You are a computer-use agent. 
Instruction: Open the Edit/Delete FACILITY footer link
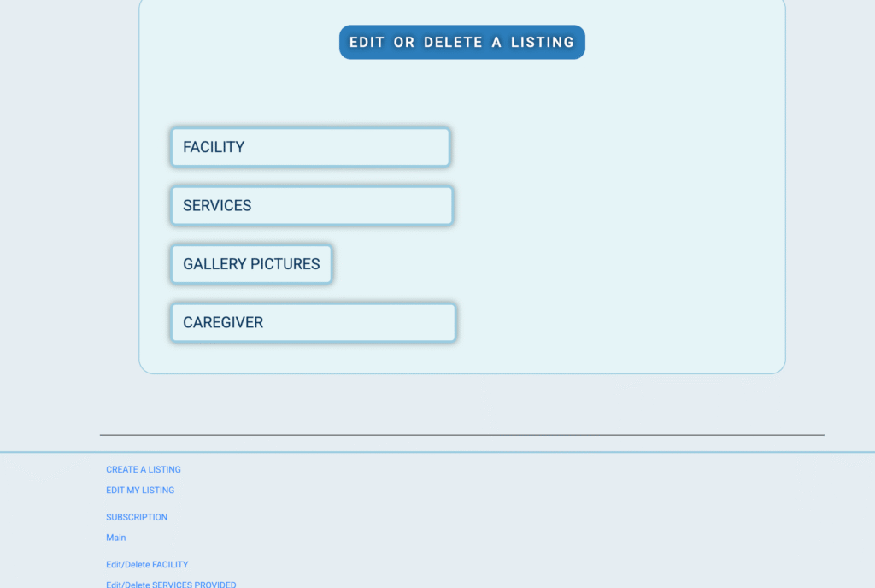[x=147, y=565]
